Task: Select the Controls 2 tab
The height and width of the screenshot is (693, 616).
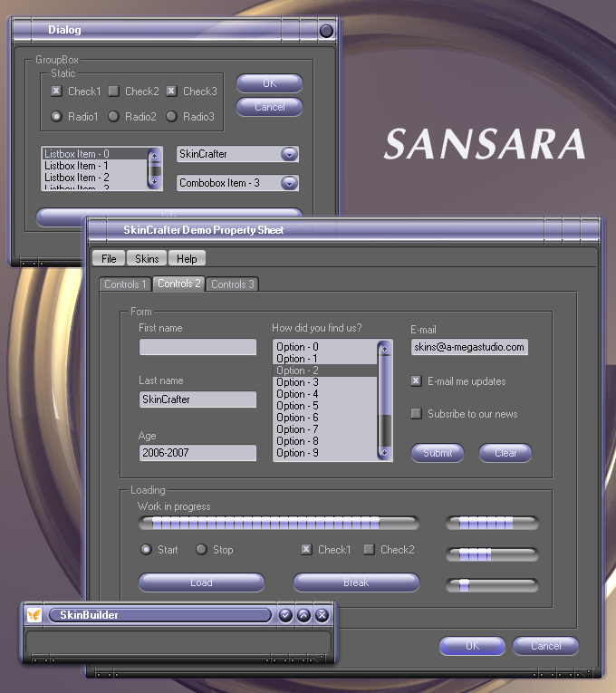Action: point(179,284)
